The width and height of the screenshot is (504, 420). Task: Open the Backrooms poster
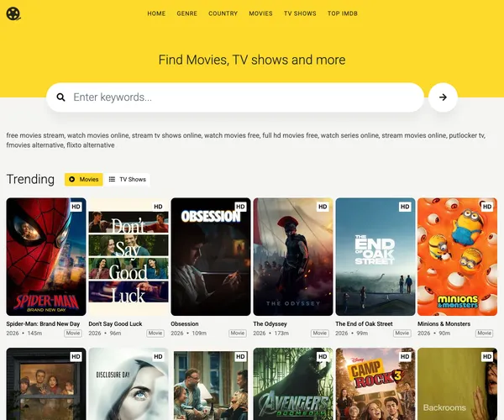(x=458, y=384)
